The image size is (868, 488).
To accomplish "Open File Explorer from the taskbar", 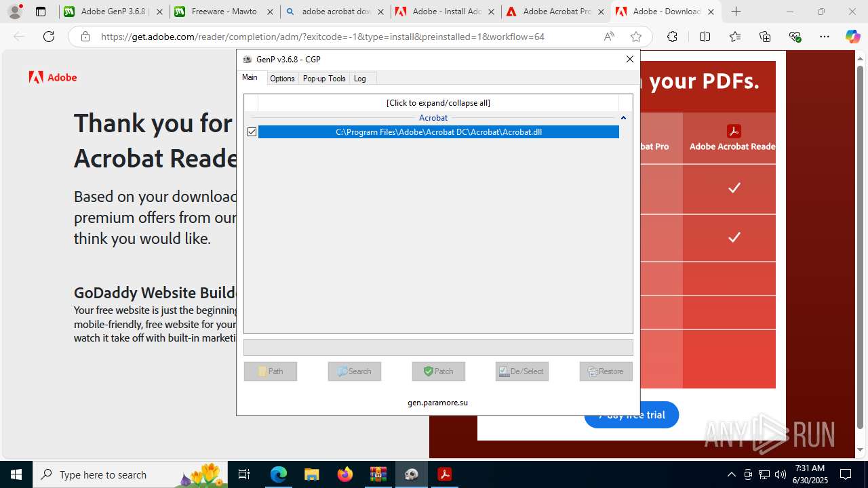I will (311, 474).
